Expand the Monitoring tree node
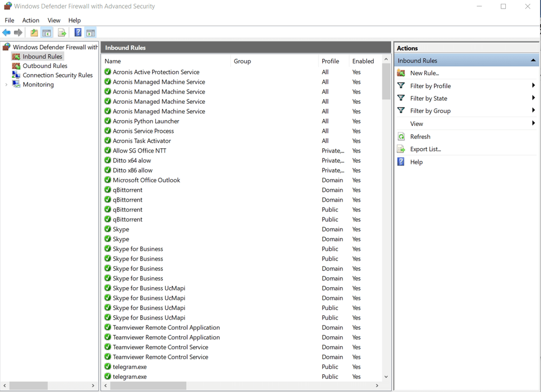The width and height of the screenshot is (541, 392). click(x=6, y=84)
